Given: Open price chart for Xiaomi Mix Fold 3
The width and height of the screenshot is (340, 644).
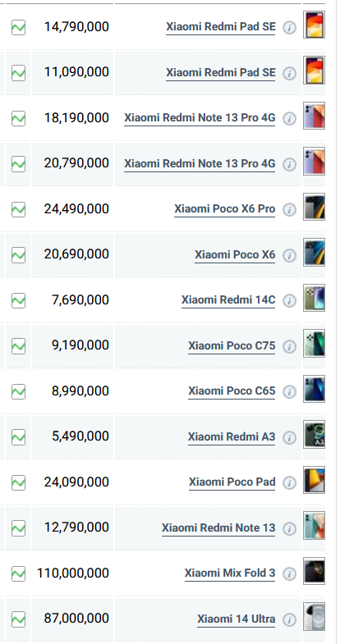Looking at the screenshot, I should pos(18,573).
